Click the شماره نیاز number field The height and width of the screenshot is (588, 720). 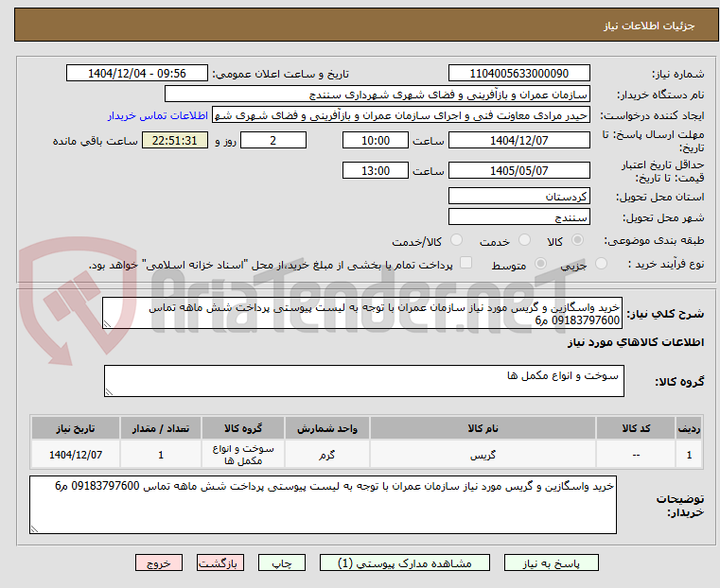click(x=518, y=74)
